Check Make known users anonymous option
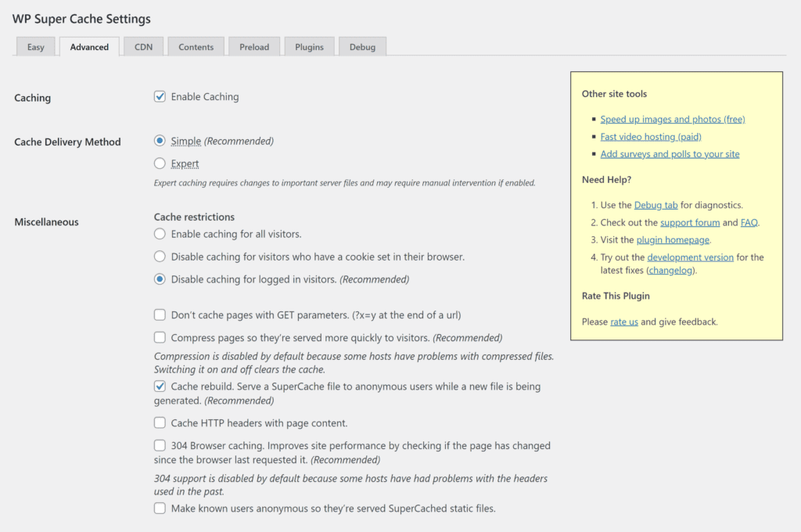Screen dimensions: 801x532 pyautogui.click(x=160, y=508)
